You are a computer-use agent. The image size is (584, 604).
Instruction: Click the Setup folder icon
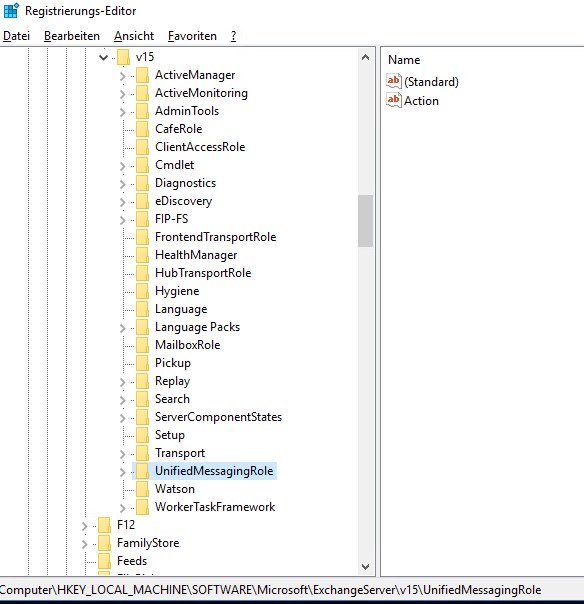(143, 435)
